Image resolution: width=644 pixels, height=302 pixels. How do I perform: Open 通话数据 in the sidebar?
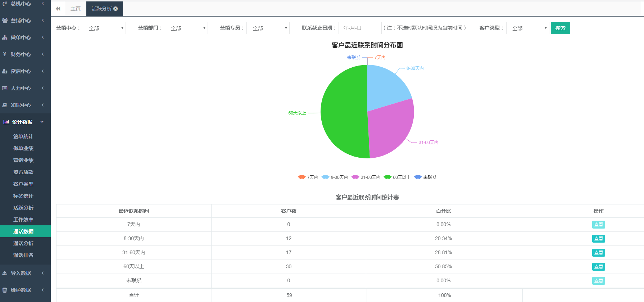coord(25,231)
